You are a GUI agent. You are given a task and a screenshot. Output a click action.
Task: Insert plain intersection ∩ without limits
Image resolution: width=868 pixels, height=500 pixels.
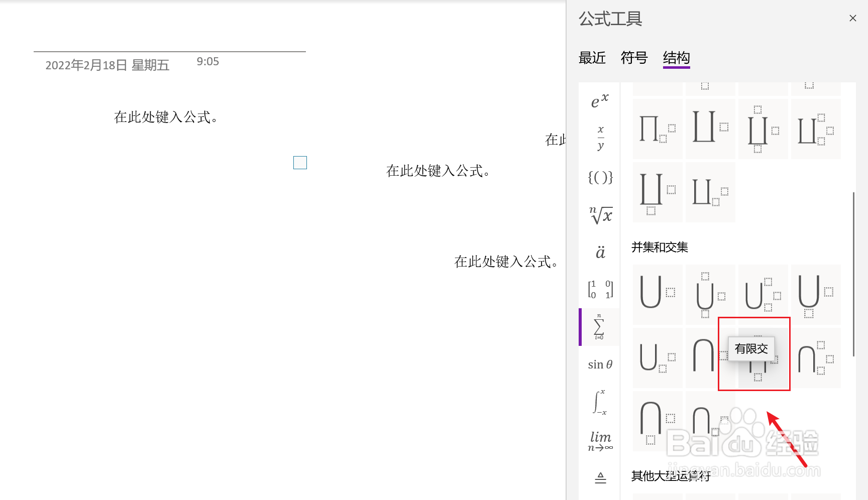(x=710, y=358)
